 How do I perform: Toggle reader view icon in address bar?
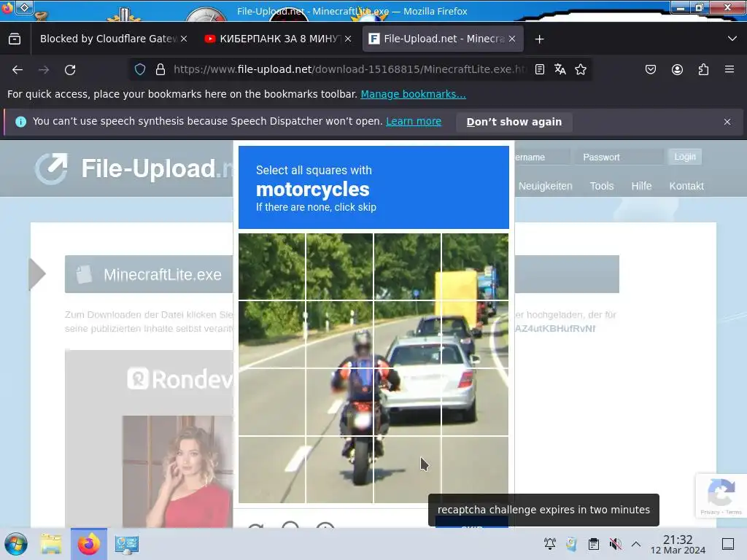click(x=540, y=69)
